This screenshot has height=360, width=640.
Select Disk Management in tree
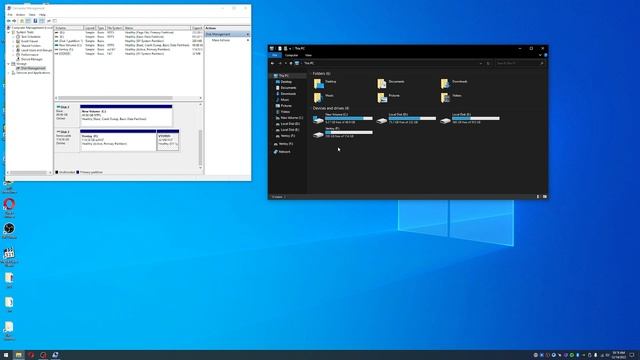(31, 68)
